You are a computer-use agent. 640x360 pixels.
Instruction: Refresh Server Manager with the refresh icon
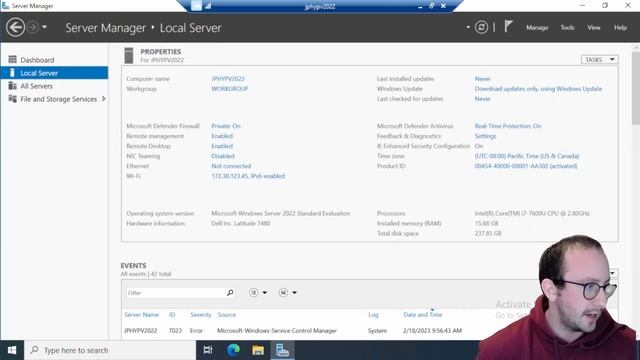(x=481, y=27)
